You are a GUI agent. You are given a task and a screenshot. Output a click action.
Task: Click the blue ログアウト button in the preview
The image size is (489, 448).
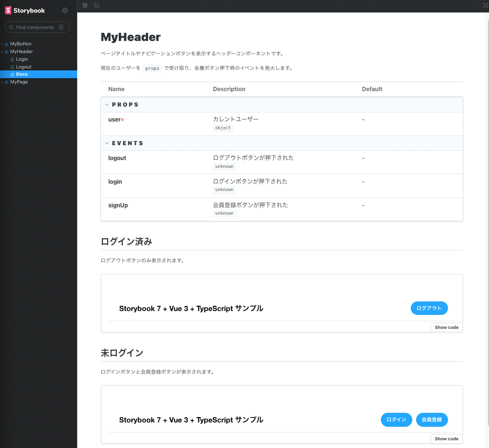click(x=429, y=308)
